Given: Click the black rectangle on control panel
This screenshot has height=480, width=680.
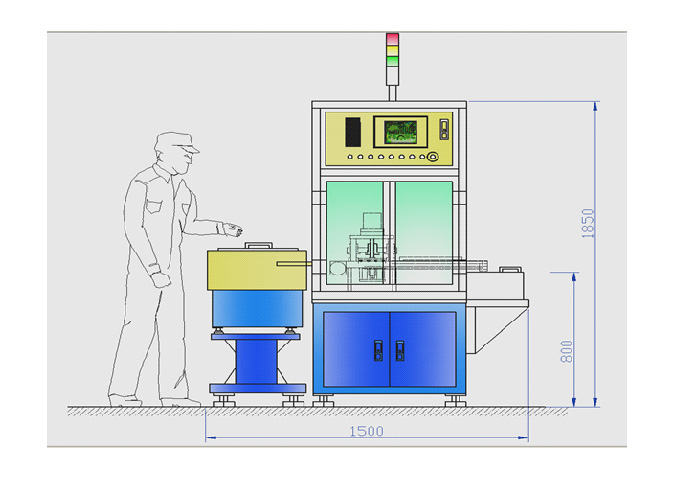Looking at the screenshot, I should pyautogui.click(x=353, y=132).
